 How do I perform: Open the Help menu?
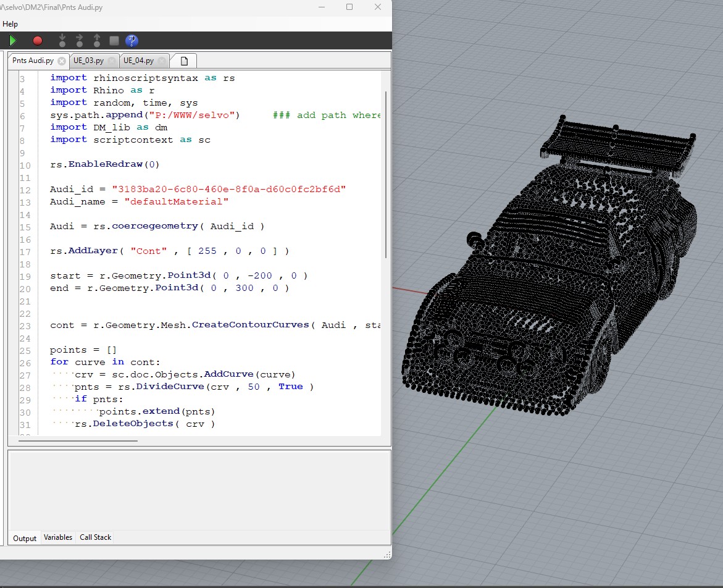tap(10, 23)
